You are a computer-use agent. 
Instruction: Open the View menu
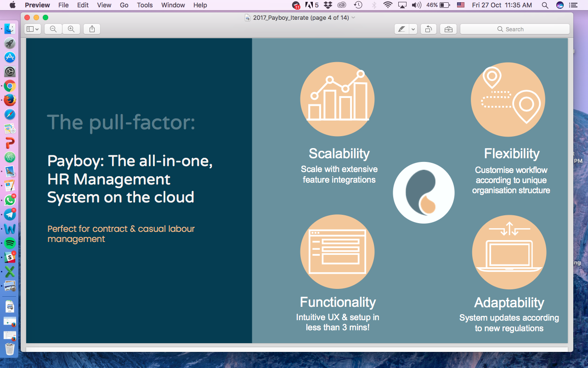click(104, 5)
